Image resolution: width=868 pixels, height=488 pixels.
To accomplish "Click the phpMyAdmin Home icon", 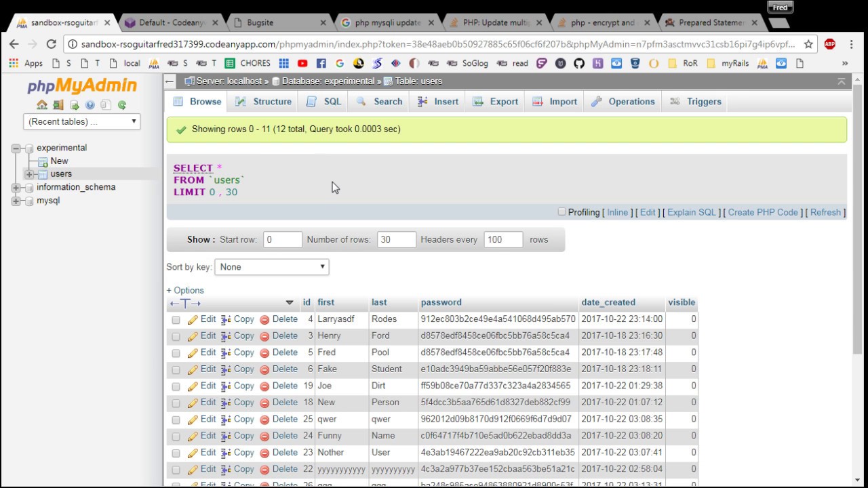I will (x=42, y=105).
